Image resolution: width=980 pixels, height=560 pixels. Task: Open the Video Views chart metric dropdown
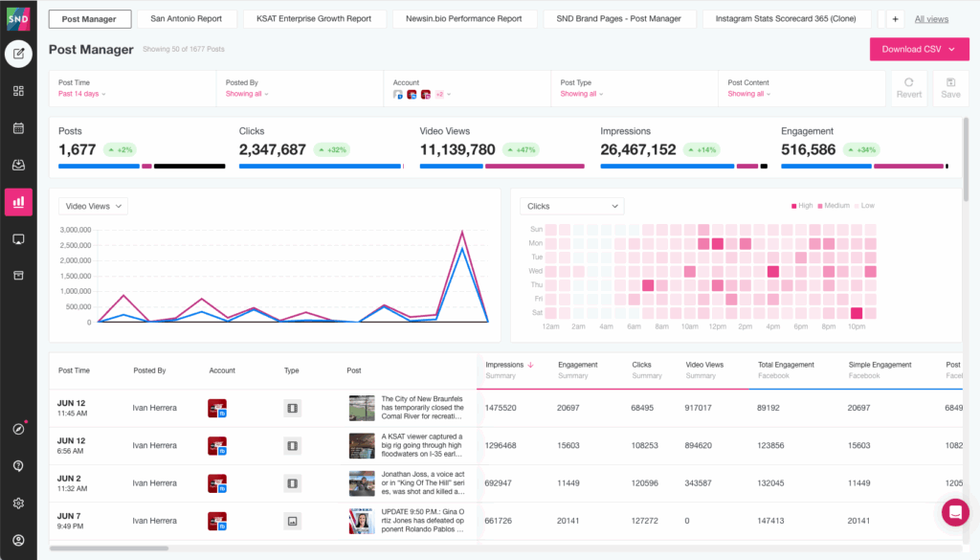tap(93, 206)
